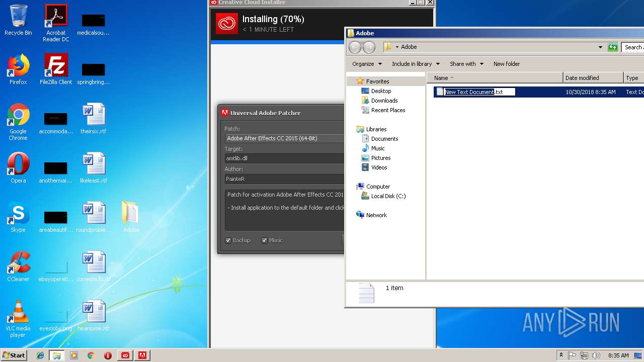Click Forward arrow in Adobe Explorer window
The width and height of the screenshot is (644, 362).
[x=369, y=47]
